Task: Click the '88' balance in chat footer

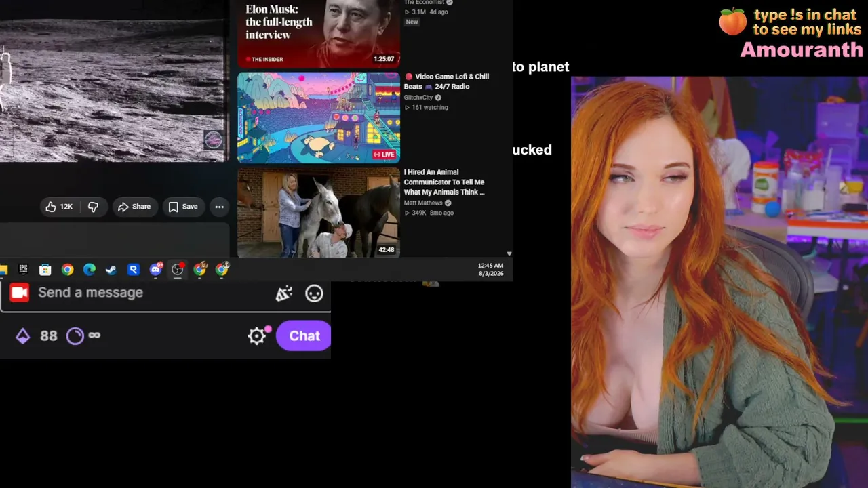Action: click(x=48, y=336)
